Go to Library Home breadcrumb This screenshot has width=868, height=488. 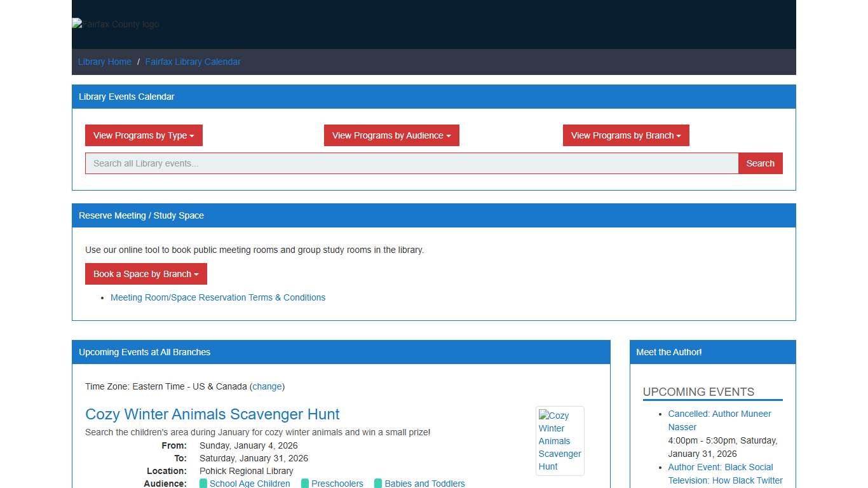pos(105,62)
